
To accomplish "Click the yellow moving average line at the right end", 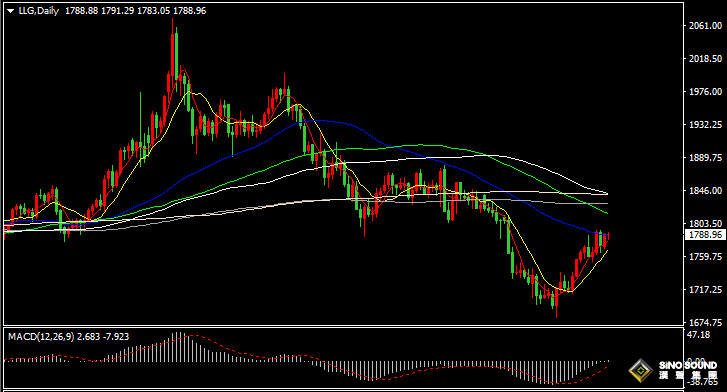I will tap(604, 253).
